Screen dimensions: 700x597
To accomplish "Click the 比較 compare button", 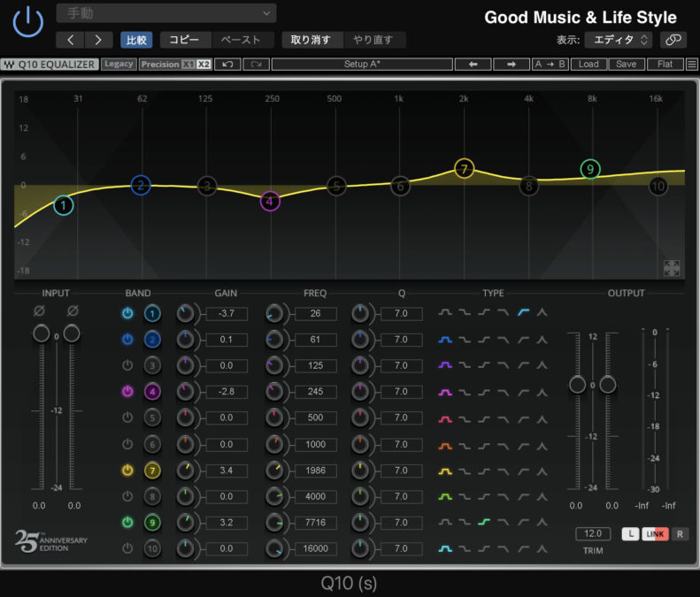I will coord(136,40).
